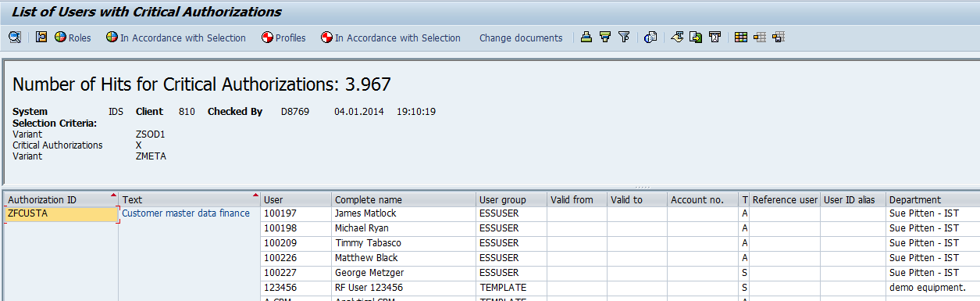Select Department column header
980x301 pixels.
(933, 199)
